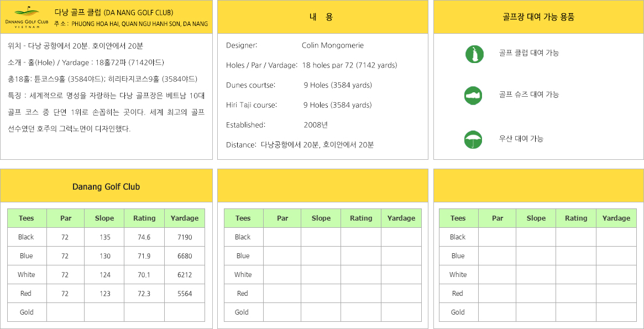644x329 pixels.
Task: Click the title 다낭 골프 클럽 (DA NANG GOLF CLUB)
Action: click(x=114, y=12)
